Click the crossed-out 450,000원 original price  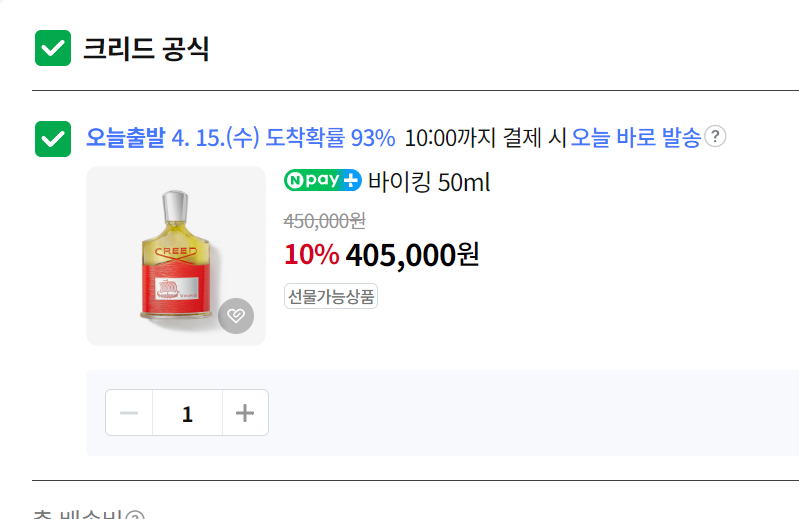325,220
